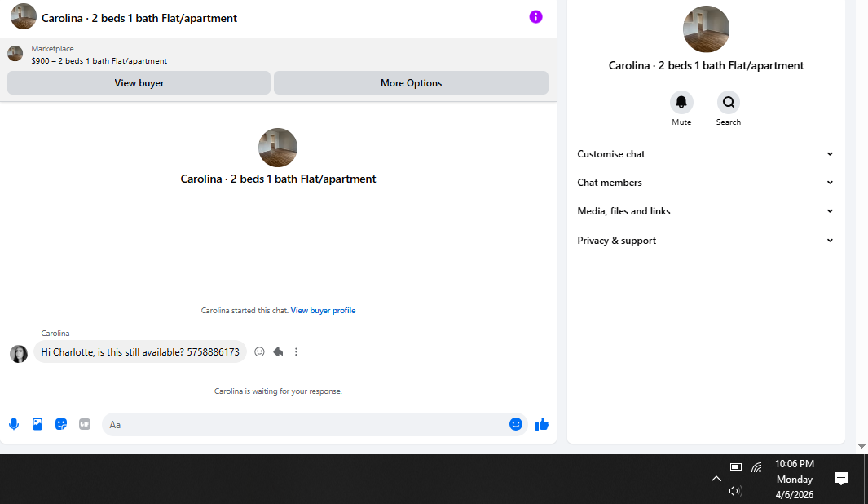
Task: Click the voice clip microphone icon
Action: click(14, 424)
